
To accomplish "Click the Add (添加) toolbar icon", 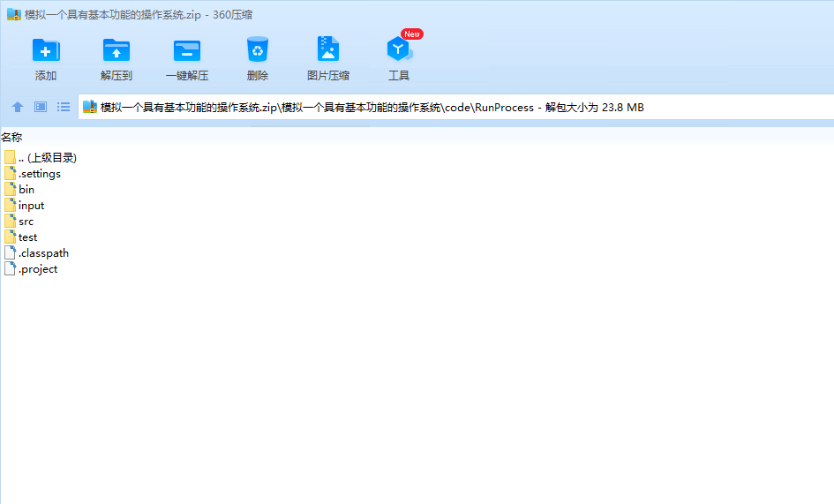I will [46, 50].
